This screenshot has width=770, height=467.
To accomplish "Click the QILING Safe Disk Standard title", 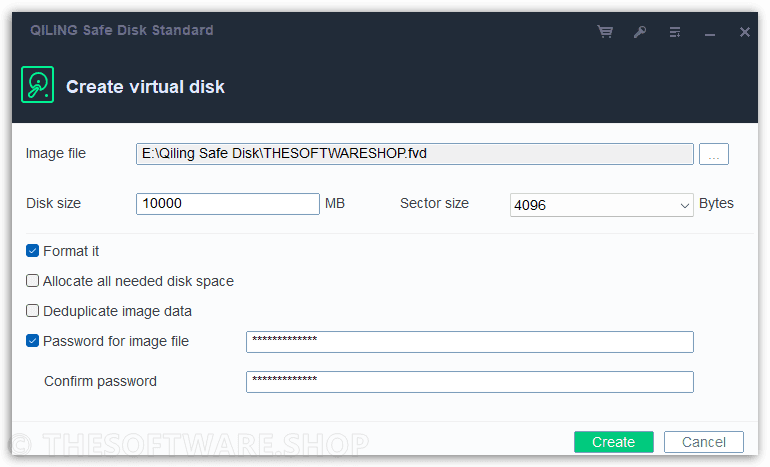I will click(122, 30).
